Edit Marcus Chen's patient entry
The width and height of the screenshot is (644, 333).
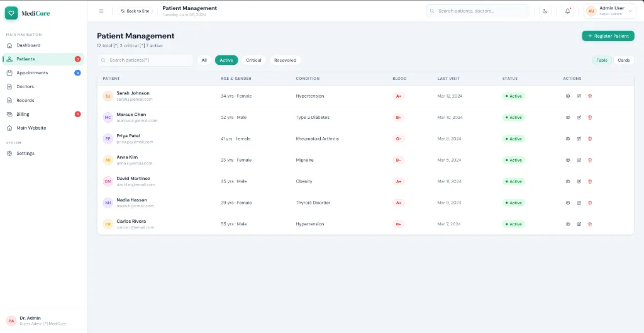[579, 118]
